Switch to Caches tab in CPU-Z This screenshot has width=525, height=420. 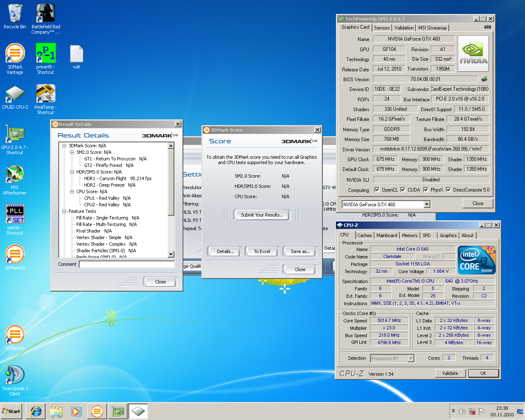pyautogui.click(x=364, y=235)
